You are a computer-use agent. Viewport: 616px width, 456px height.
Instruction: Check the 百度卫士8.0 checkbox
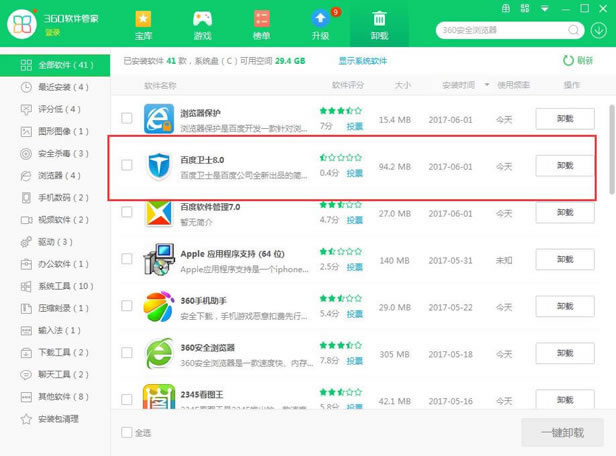(x=126, y=165)
